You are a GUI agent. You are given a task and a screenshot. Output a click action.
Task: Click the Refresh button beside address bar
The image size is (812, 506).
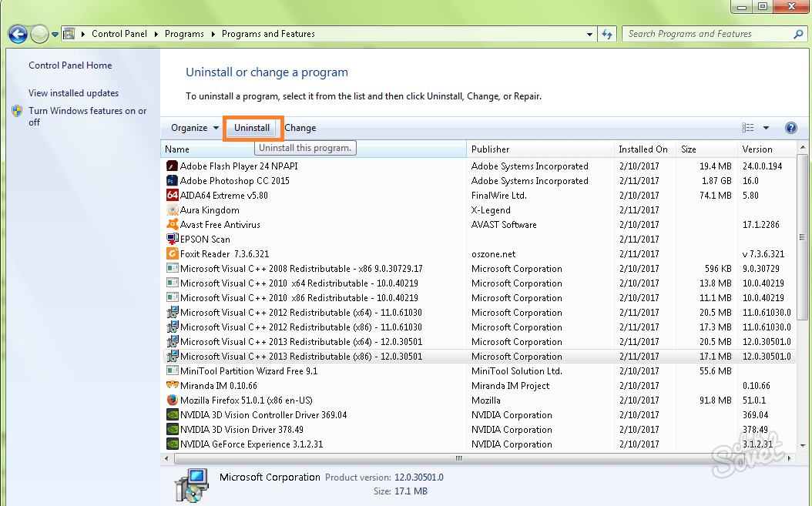607,34
